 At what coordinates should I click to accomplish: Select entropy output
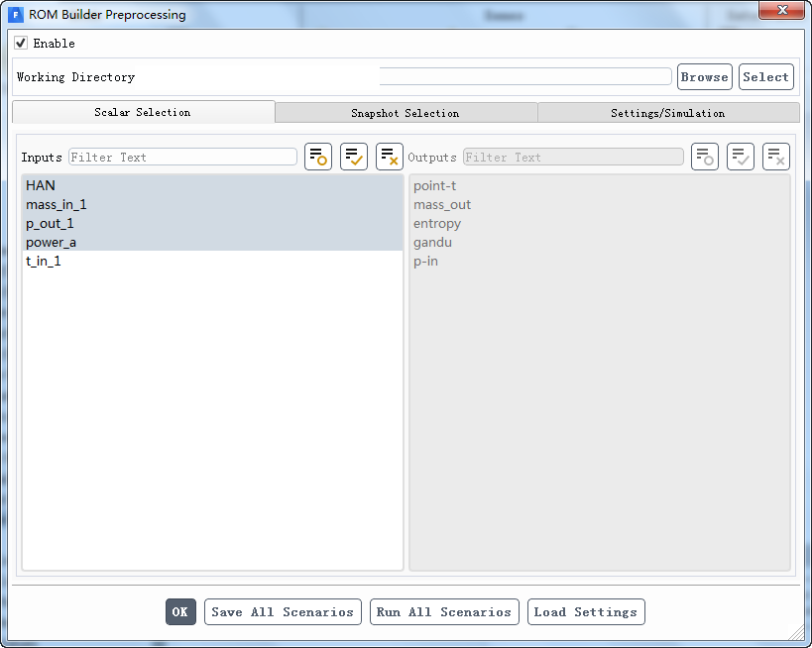600,223
